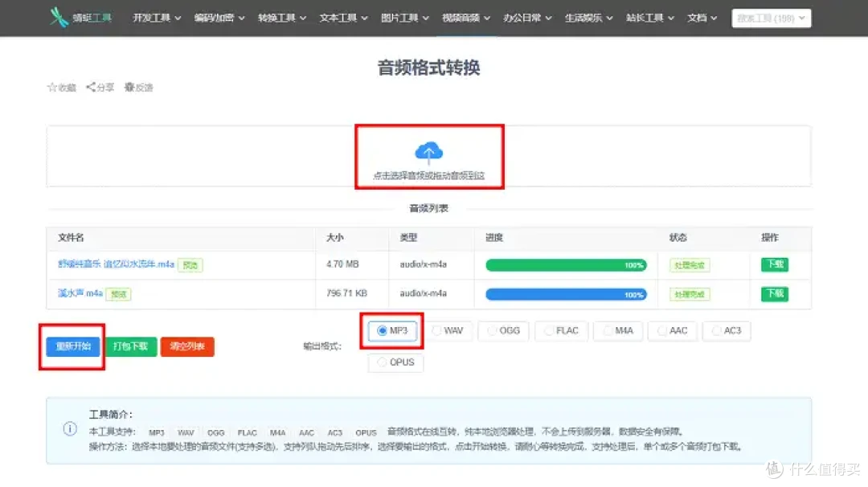This screenshot has width=868, height=487.
Task: Open the 转换工具 dropdown menu
Action: 282,18
